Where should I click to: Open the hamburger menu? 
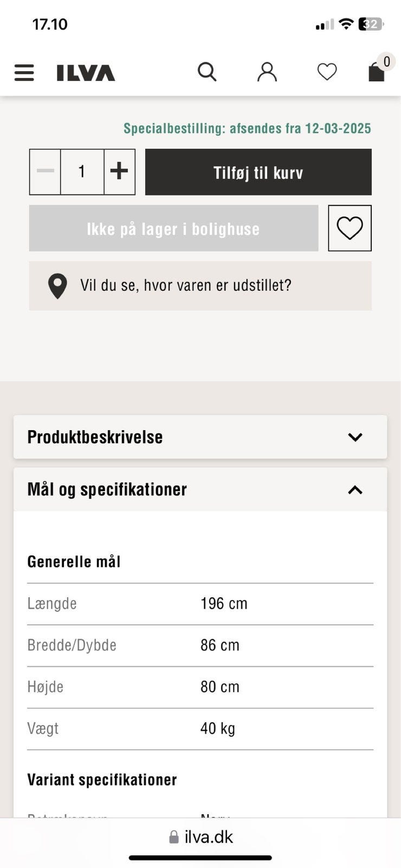(x=24, y=73)
